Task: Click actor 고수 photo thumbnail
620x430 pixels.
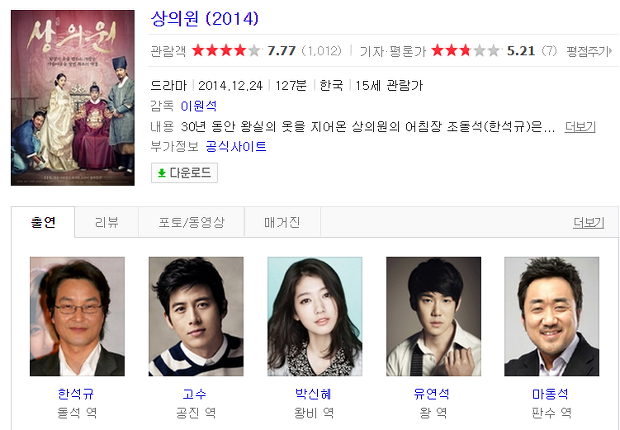Action: pyautogui.click(x=196, y=316)
